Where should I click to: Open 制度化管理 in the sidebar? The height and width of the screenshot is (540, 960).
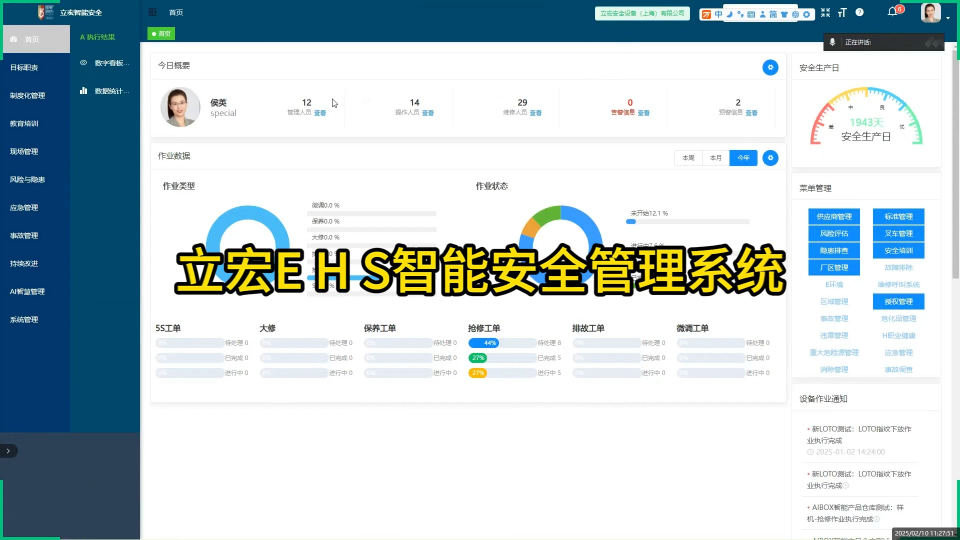pos(28,96)
